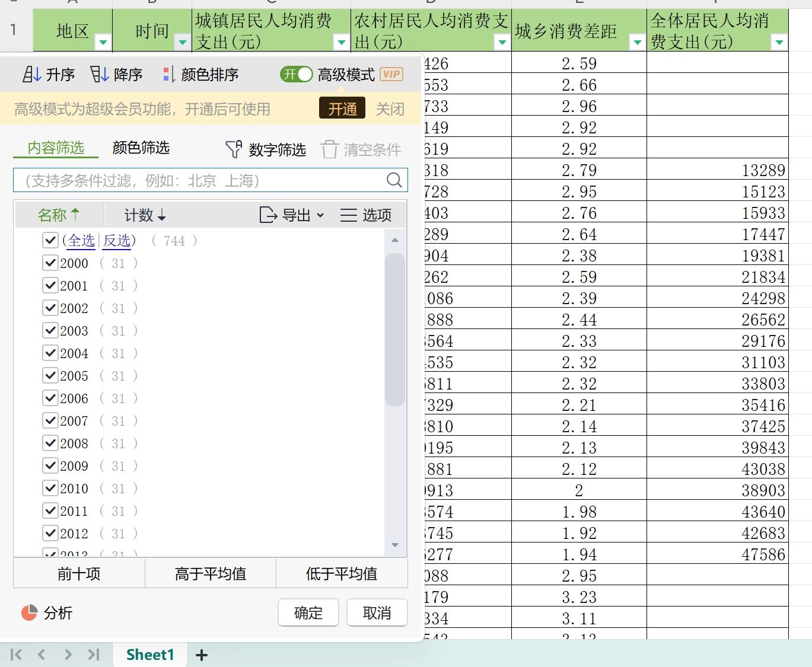This screenshot has width=812, height=667.
Task: Switch to the color filter (颜色筛选) tab
Action: click(141, 148)
